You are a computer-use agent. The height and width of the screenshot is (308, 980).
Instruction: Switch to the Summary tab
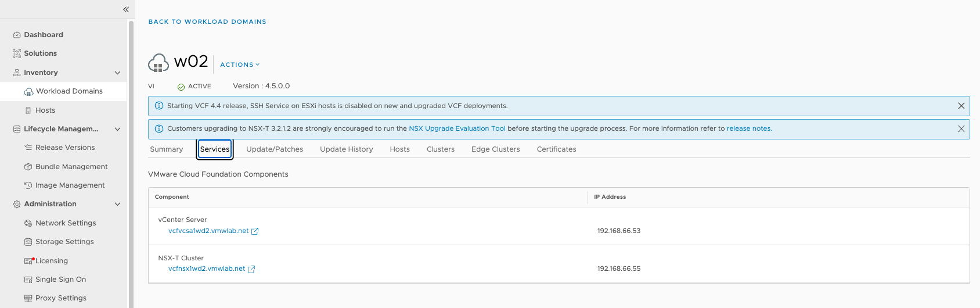(167, 149)
